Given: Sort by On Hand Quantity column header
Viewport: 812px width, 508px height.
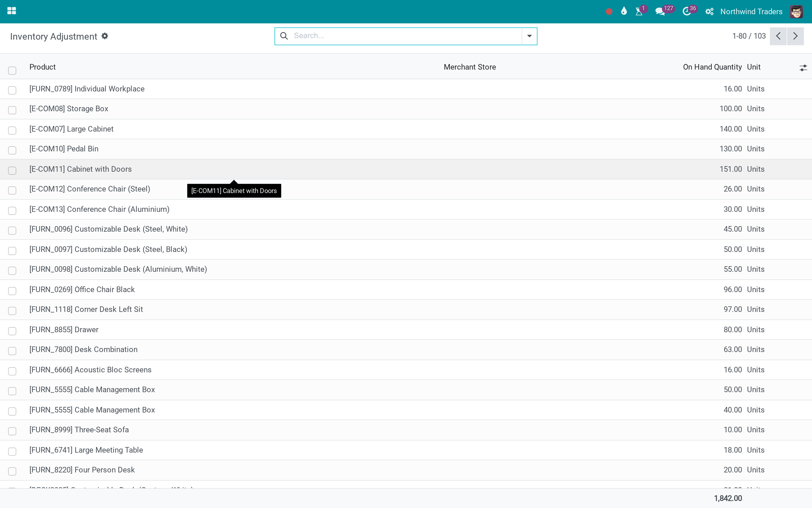Looking at the screenshot, I should (x=712, y=67).
